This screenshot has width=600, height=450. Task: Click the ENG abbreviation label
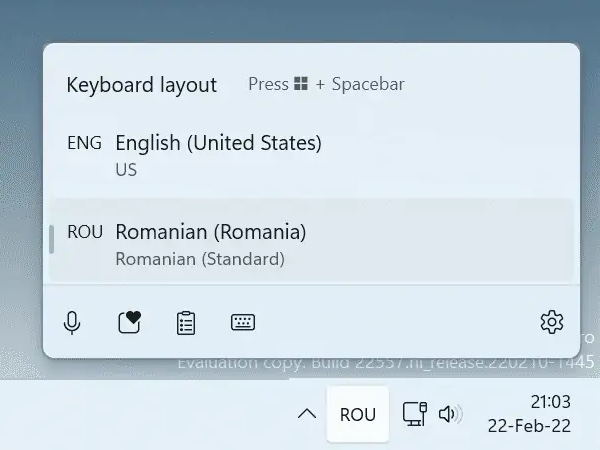(84, 143)
